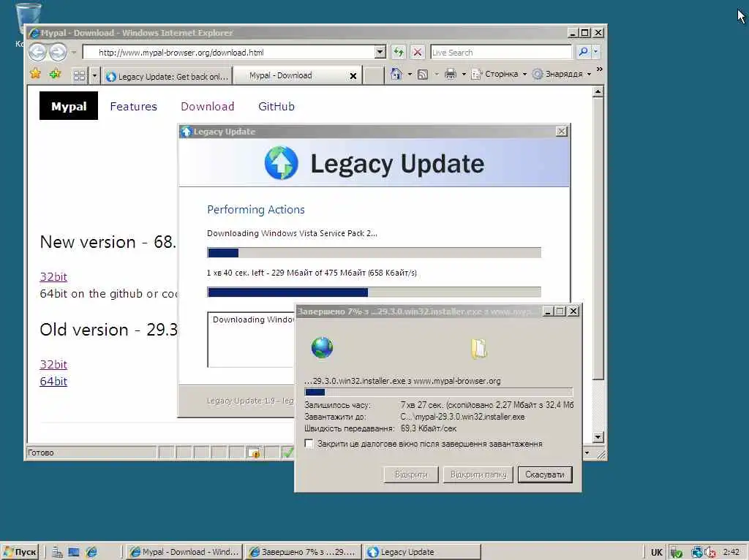
Task: Switch to Legacy Update browser tab
Action: [x=168, y=76]
